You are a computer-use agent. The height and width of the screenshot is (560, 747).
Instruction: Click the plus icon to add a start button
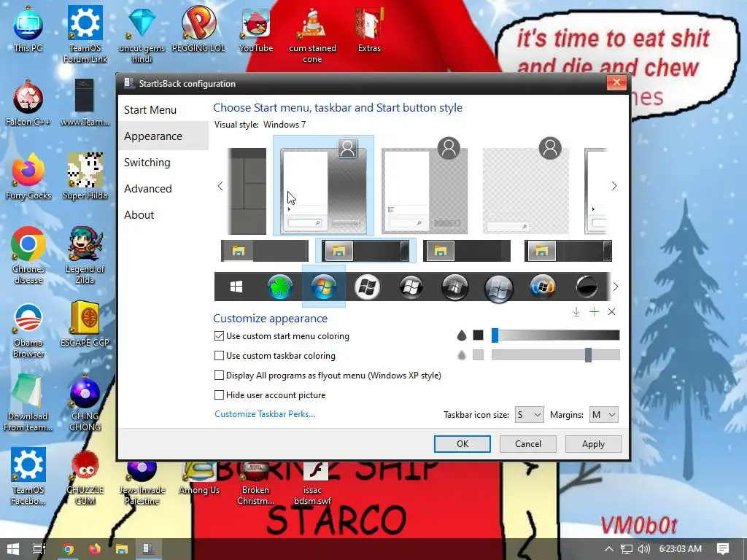pos(594,312)
